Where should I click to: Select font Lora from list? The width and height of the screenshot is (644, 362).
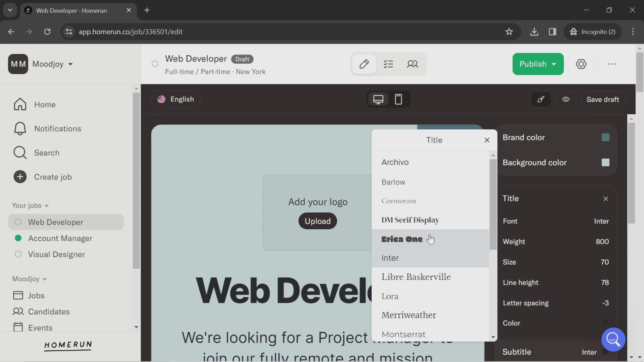pyautogui.click(x=390, y=296)
